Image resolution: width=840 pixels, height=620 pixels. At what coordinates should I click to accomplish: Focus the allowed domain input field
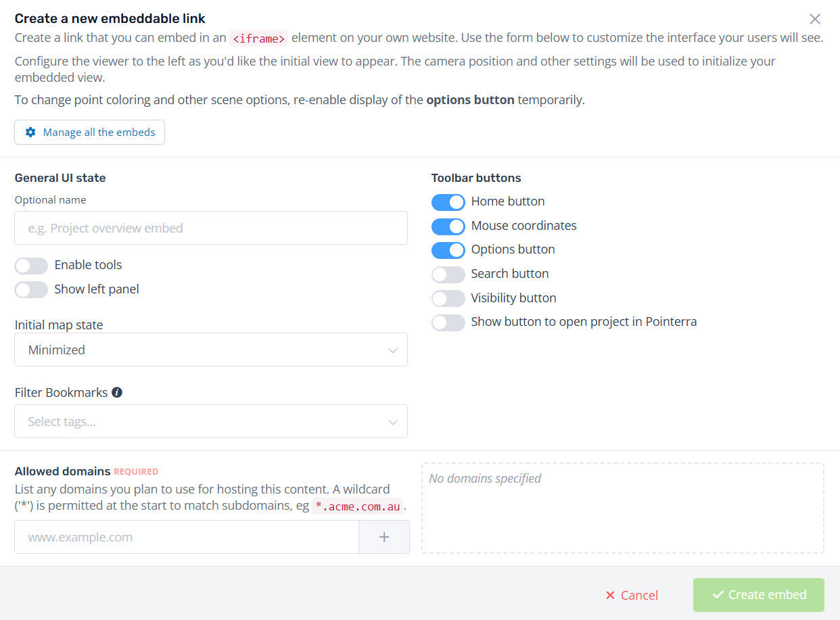pyautogui.click(x=187, y=537)
